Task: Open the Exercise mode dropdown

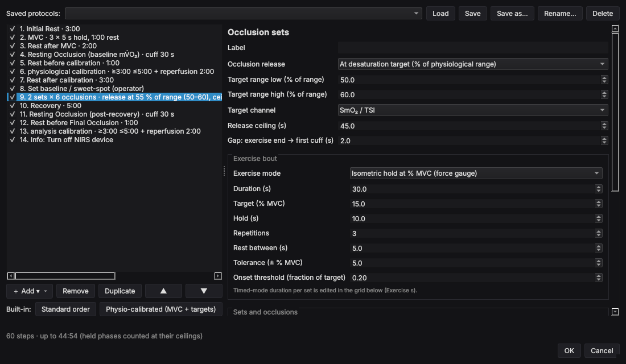Action: coord(476,173)
